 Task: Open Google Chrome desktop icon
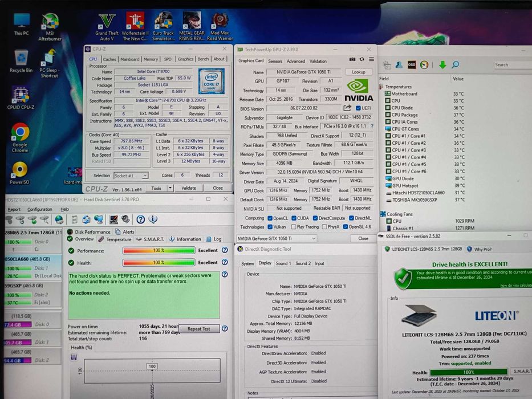[x=20, y=137]
